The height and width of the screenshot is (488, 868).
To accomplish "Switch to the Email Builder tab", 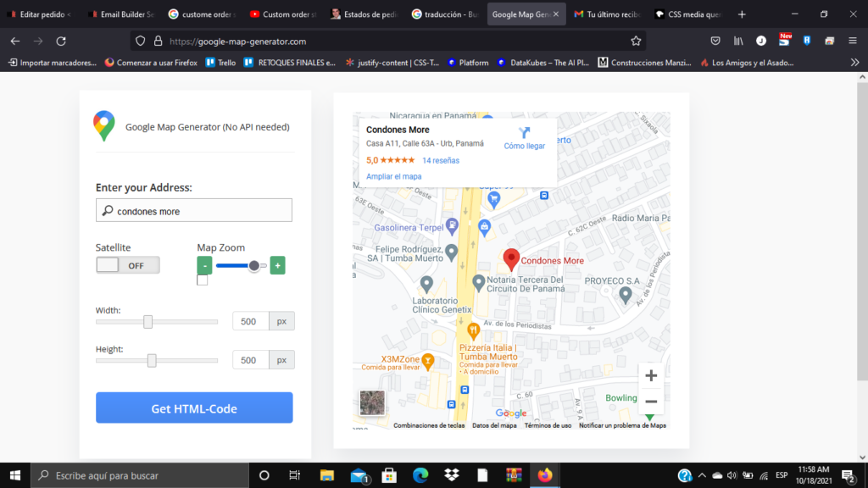I will (x=121, y=14).
